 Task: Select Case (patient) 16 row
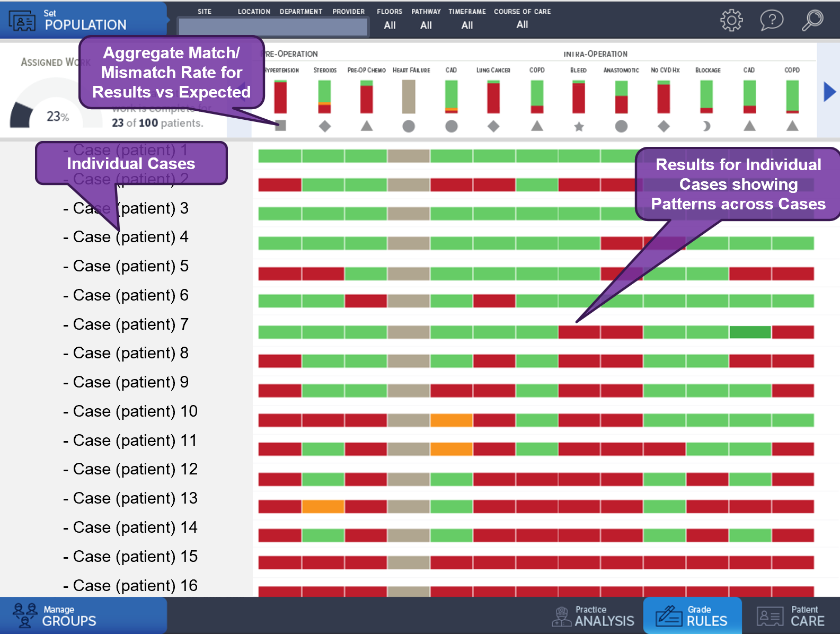click(x=130, y=586)
